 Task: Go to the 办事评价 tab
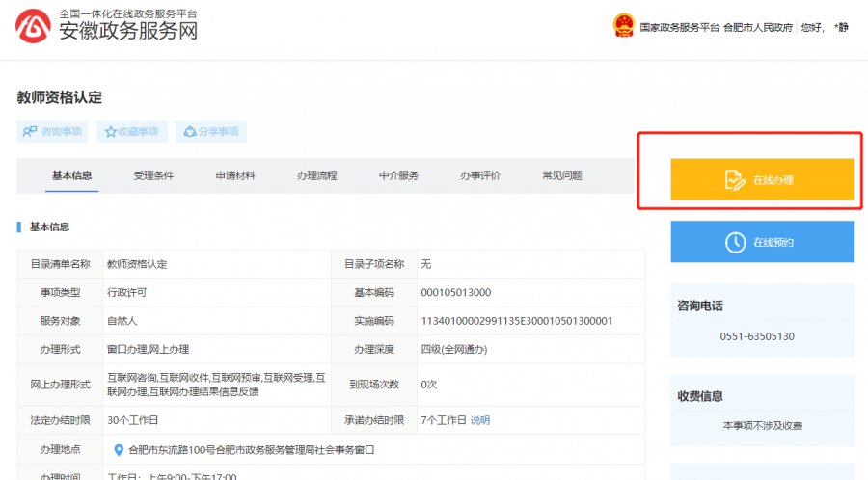point(479,175)
